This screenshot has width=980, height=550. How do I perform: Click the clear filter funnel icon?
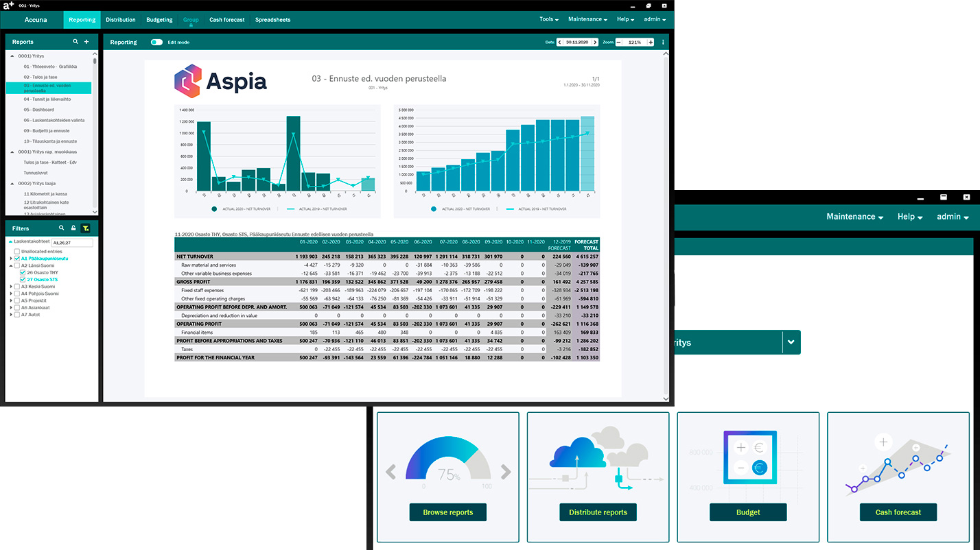[x=85, y=228]
